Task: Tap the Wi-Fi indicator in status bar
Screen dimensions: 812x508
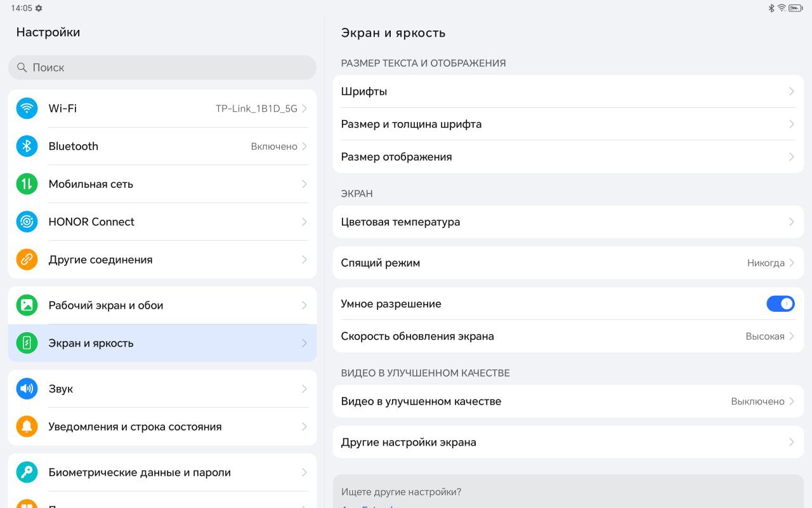Action: point(782,8)
